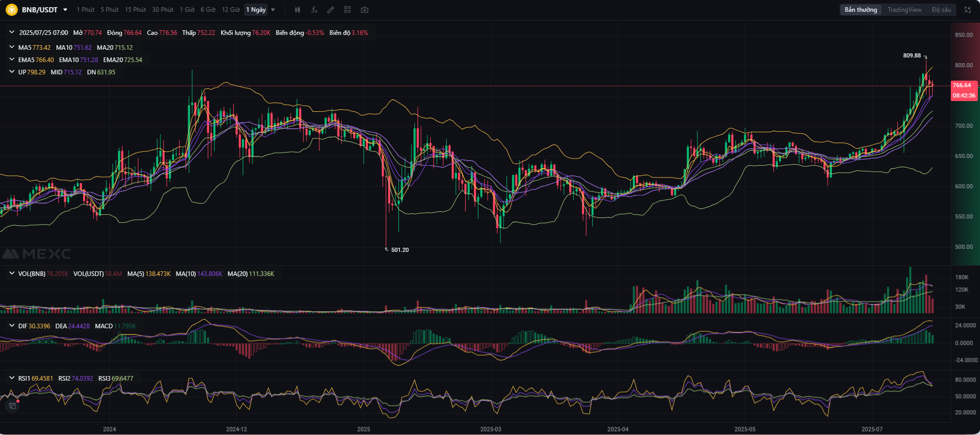Open the candlestick chart style icon
The width and height of the screenshot is (980, 435).
tap(297, 10)
